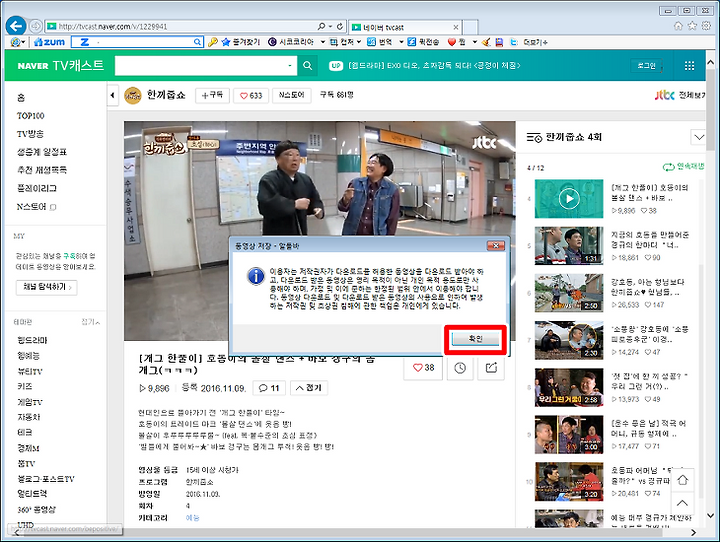This screenshot has width=720, height=542.
Task: Click the zum toolbar search box
Action: click(x=137, y=42)
